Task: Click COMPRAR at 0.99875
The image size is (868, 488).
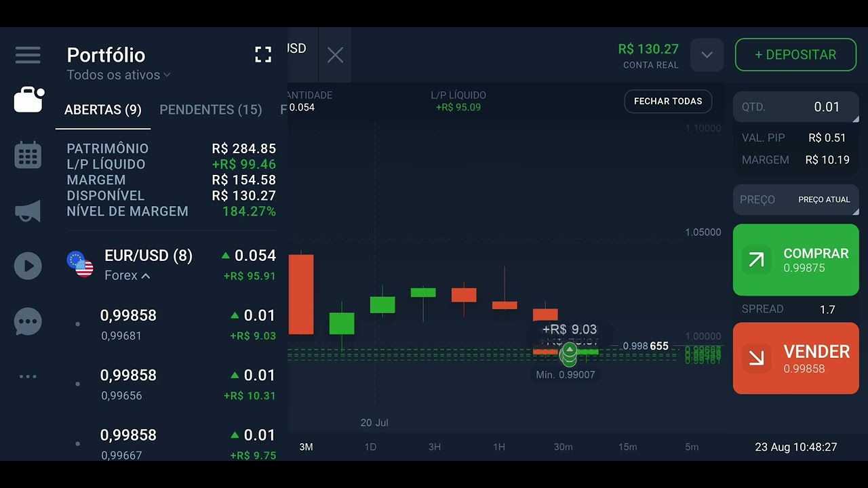Action: point(796,260)
